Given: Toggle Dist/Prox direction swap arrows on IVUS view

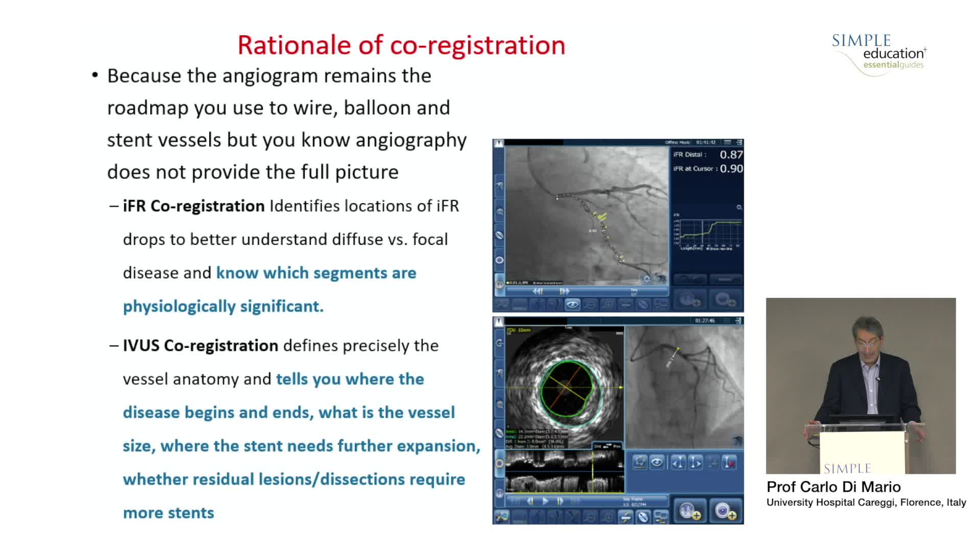Looking at the screenshot, I should click(x=607, y=446).
